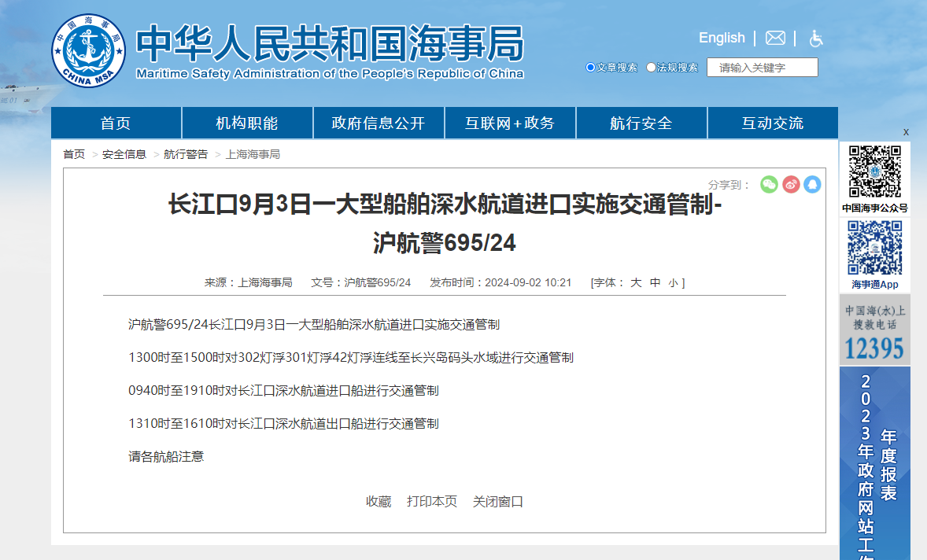Open the 2023年政府网站工作年度报表 banner
The image size is (927, 560).
pos(875,464)
